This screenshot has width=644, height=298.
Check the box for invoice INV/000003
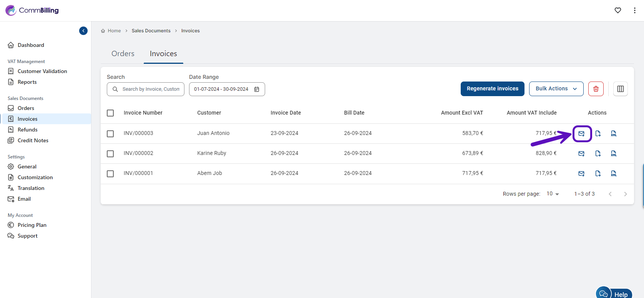click(x=110, y=133)
